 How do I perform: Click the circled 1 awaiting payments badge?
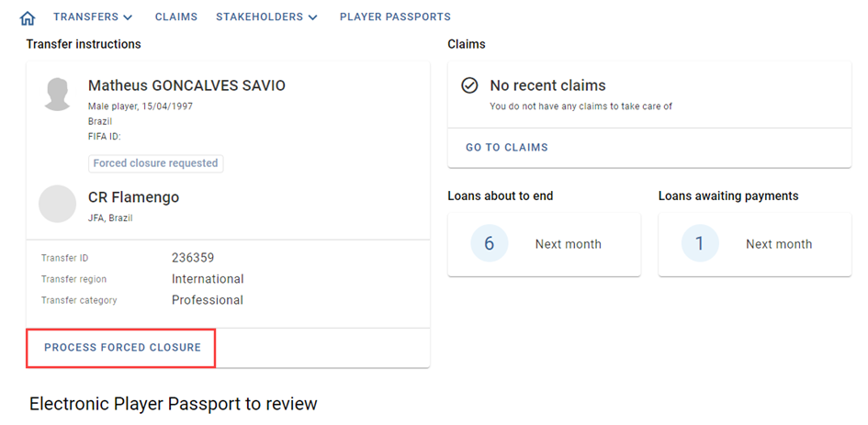point(700,243)
